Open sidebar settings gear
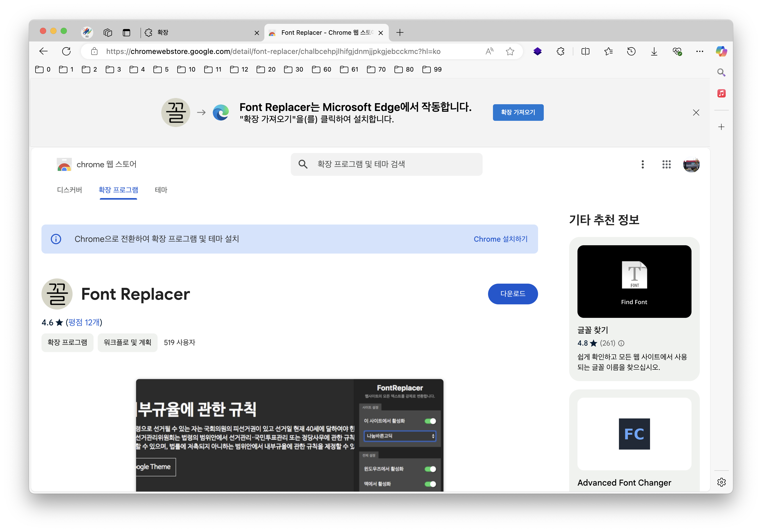762x532 pixels. (721, 482)
